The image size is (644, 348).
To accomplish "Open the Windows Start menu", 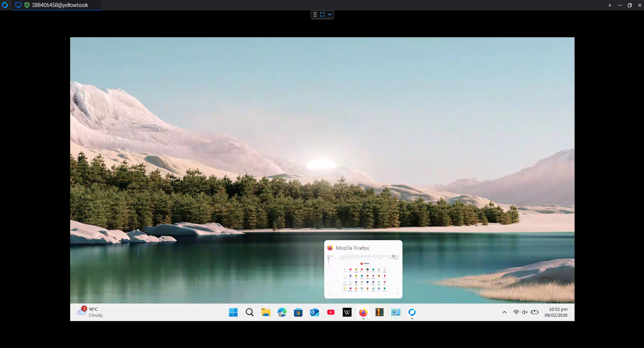I will coord(233,312).
